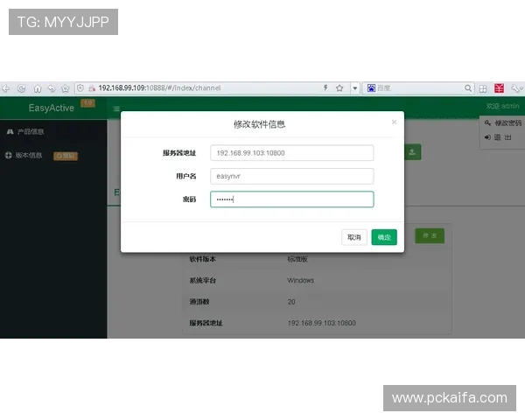Viewport: 525px width, 420px height.
Task: Click the 192.168.99.103:10800 table value
Action: pyautogui.click(x=321, y=323)
